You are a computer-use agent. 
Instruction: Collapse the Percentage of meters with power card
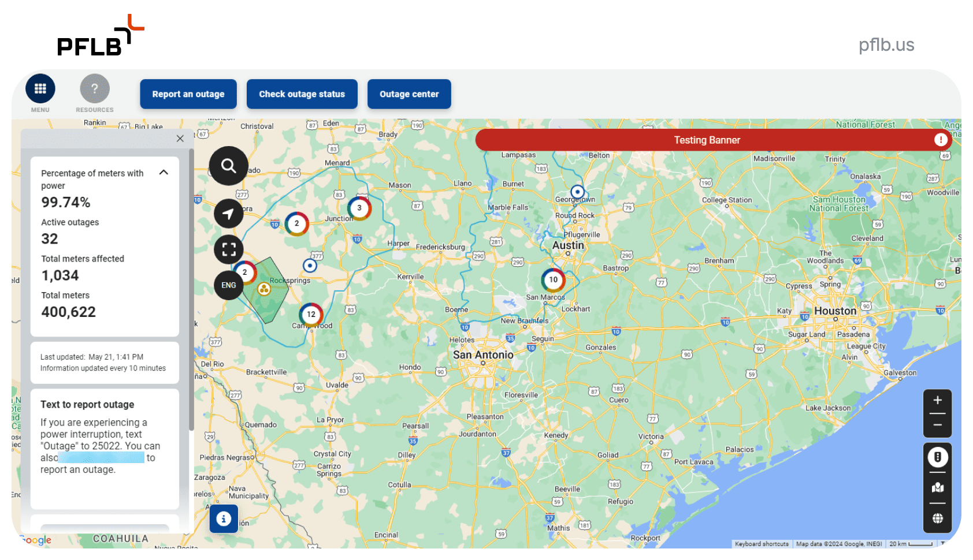(x=164, y=173)
